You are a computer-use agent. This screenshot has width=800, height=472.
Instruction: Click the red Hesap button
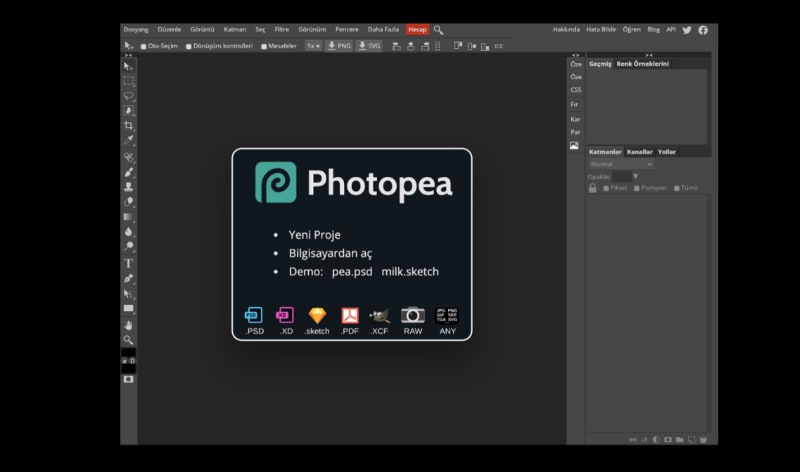(x=417, y=30)
